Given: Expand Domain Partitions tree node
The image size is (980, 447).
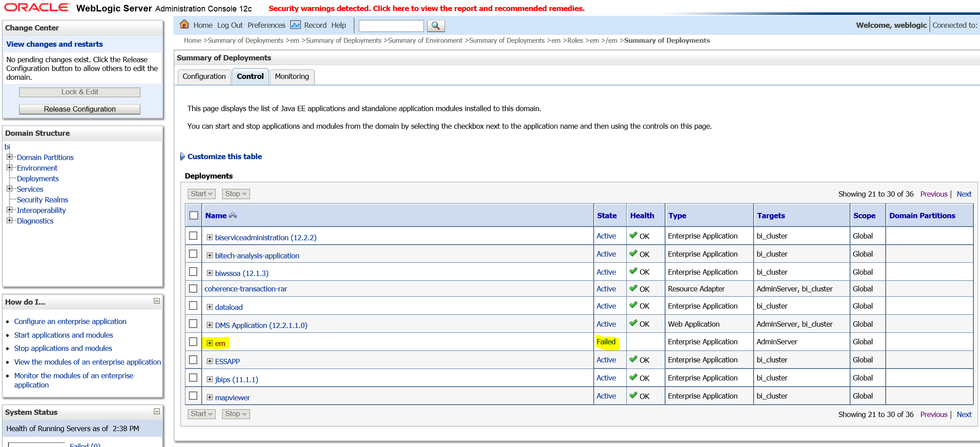Looking at the screenshot, I should (9, 157).
